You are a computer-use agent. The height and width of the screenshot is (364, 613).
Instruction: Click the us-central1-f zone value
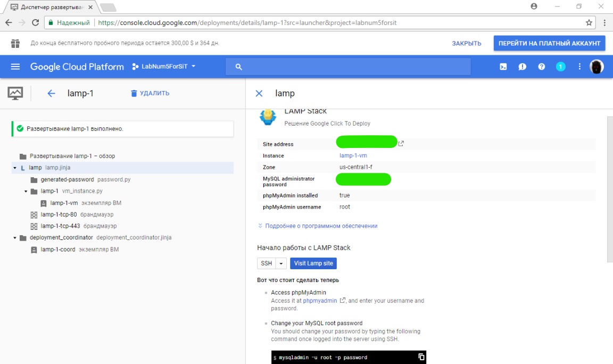point(356,167)
